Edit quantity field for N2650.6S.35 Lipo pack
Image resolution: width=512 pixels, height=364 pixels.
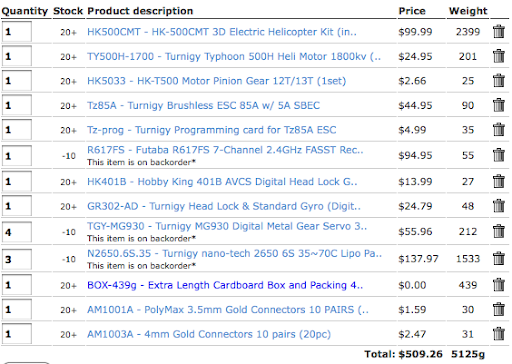[17, 259]
